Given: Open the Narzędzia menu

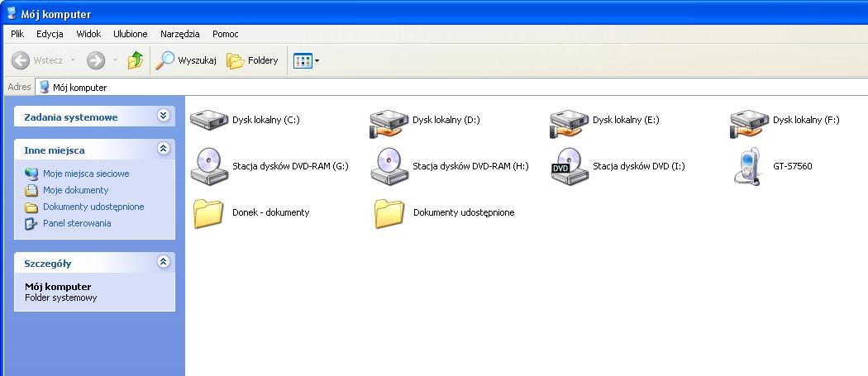Looking at the screenshot, I should tap(180, 34).
